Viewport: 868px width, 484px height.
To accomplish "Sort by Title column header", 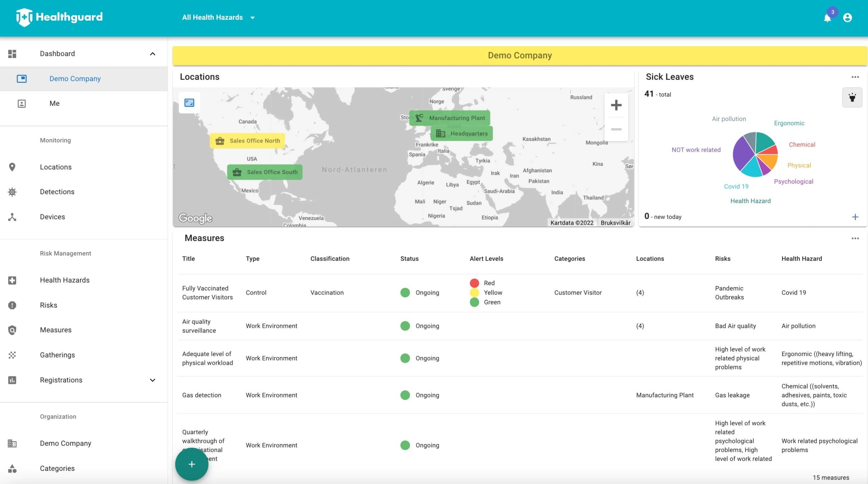I will [189, 259].
